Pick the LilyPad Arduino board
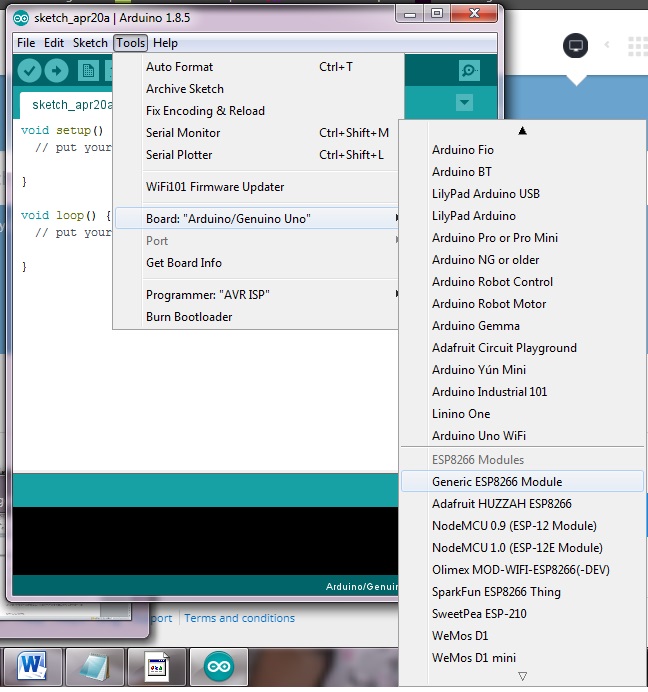Screen dimensions: 648x692 click(x=522, y=216)
